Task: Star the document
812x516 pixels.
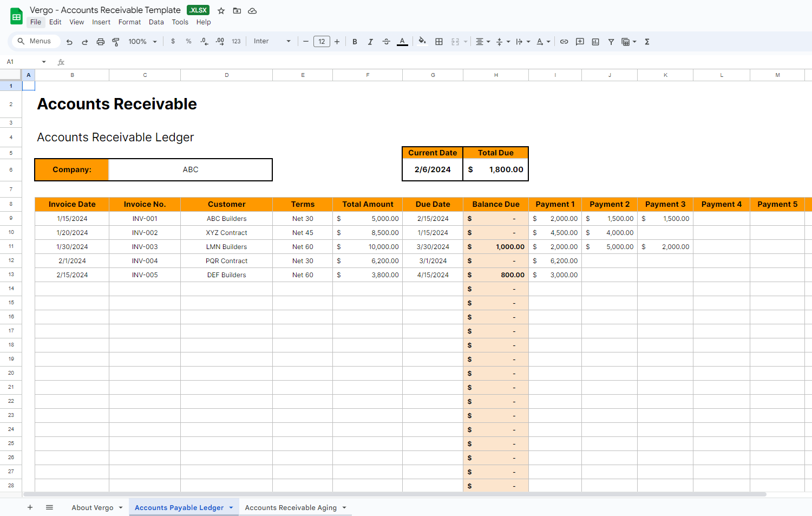Action: pyautogui.click(x=221, y=11)
